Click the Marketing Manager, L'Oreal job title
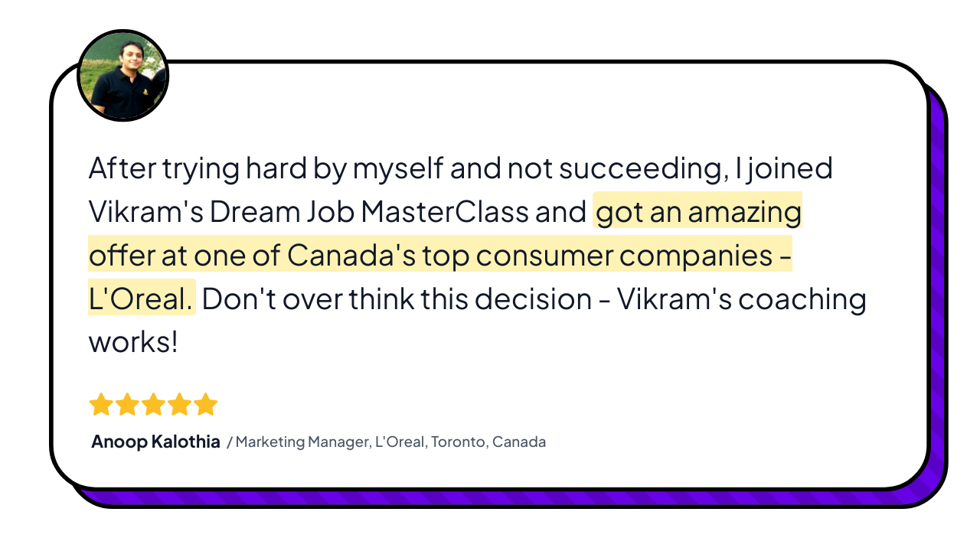The height and width of the screenshot is (551, 980). pyautogui.click(x=331, y=442)
